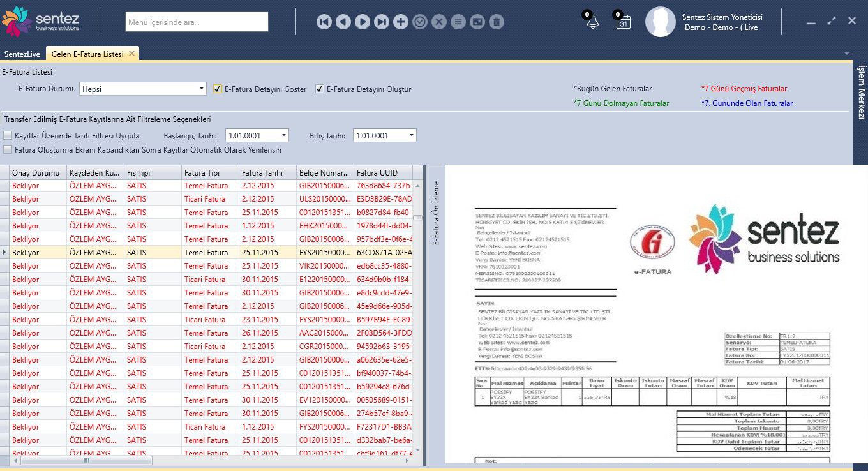Open the İşlem Merkezi side panel
This screenshot has width=868, height=471.
coord(860,92)
